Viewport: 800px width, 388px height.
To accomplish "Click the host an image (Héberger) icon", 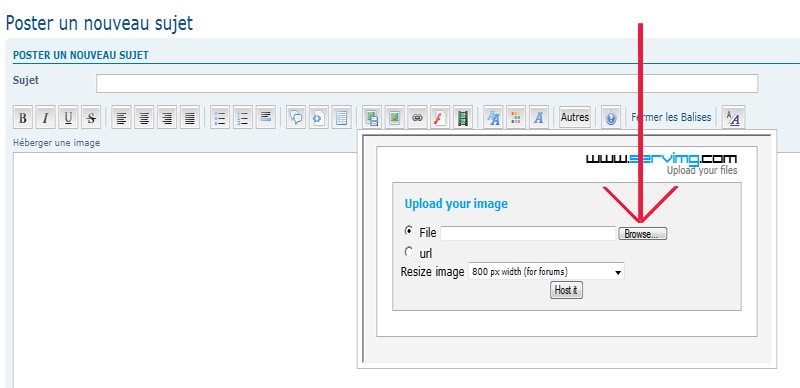I will click(372, 118).
